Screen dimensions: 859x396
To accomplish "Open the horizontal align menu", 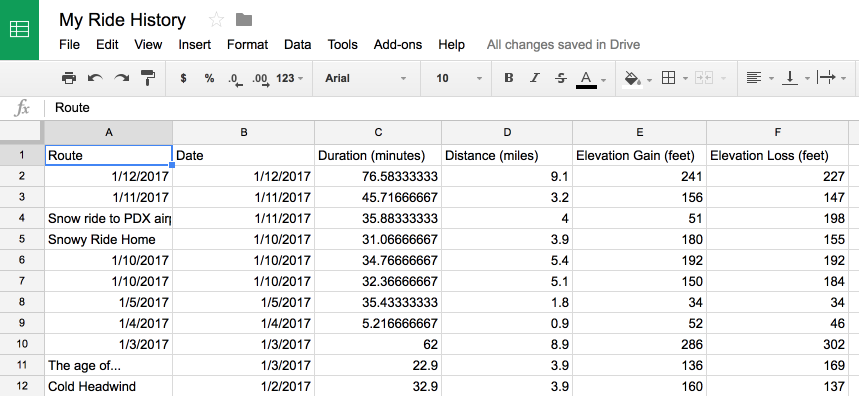I will pos(754,78).
